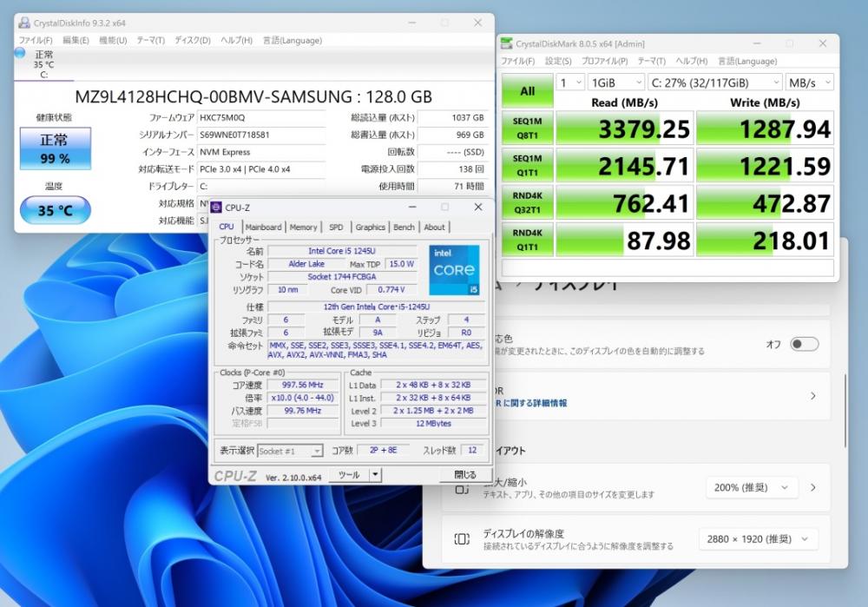Open the Socket #1 selection dropdown in CPU-Z

[290, 452]
